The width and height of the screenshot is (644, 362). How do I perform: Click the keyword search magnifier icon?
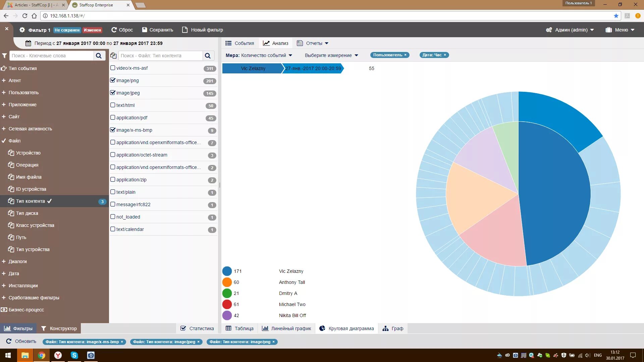99,56
